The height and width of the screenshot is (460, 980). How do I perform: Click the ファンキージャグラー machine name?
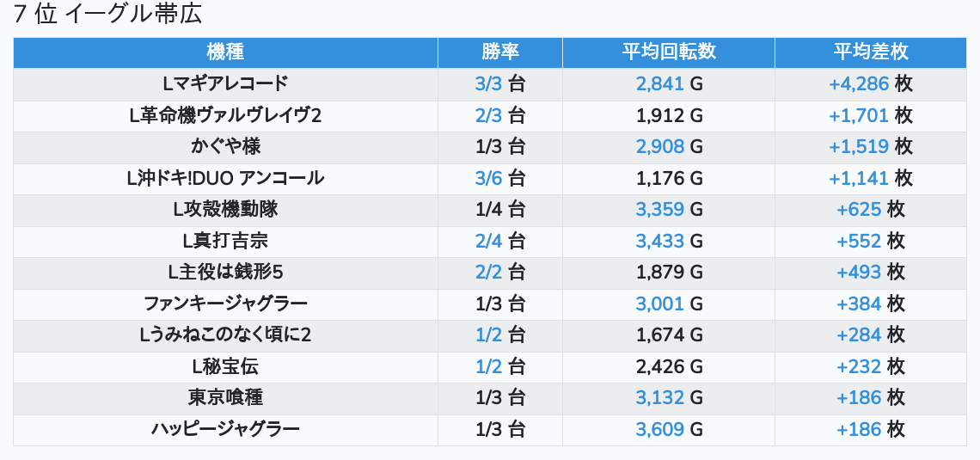[225, 304]
